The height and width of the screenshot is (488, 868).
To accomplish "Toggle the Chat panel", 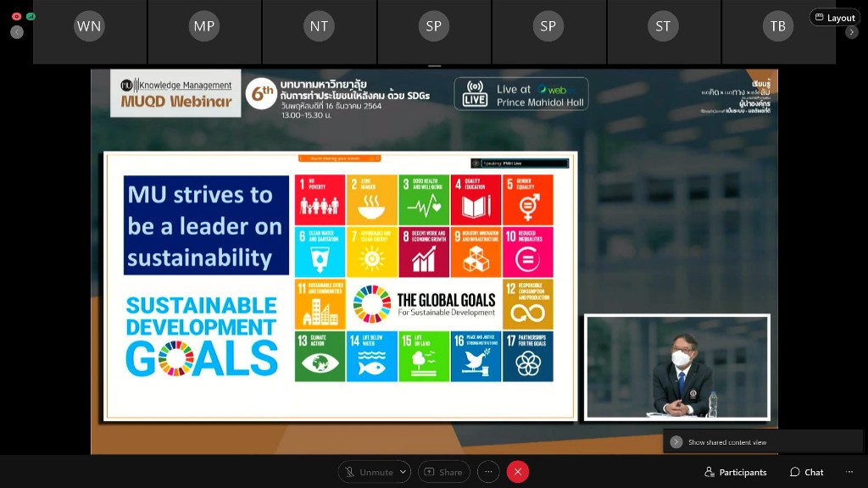I will point(806,472).
